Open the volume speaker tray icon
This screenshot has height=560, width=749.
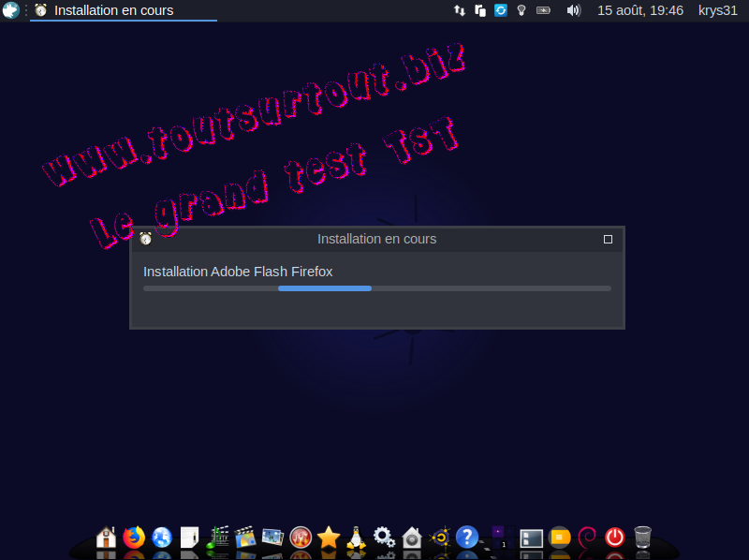coord(573,10)
